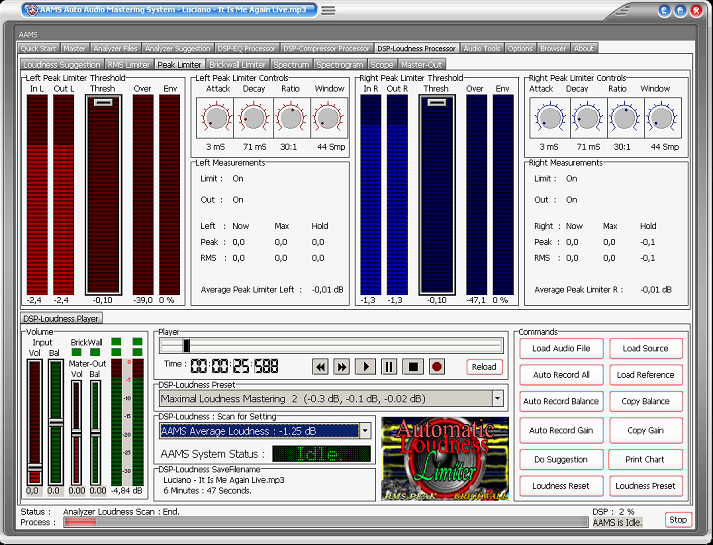Adjust the left Attack knob

pyautogui.click(x=217, y=118)
